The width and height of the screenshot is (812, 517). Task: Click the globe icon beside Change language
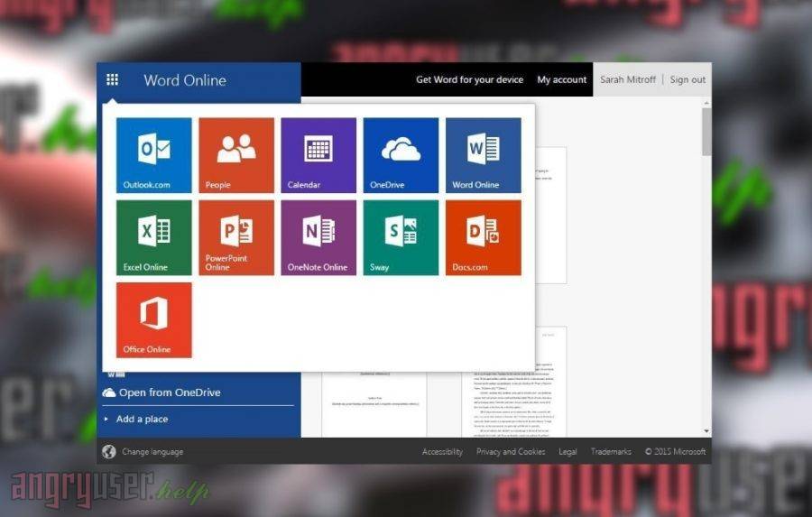(109, 452)
